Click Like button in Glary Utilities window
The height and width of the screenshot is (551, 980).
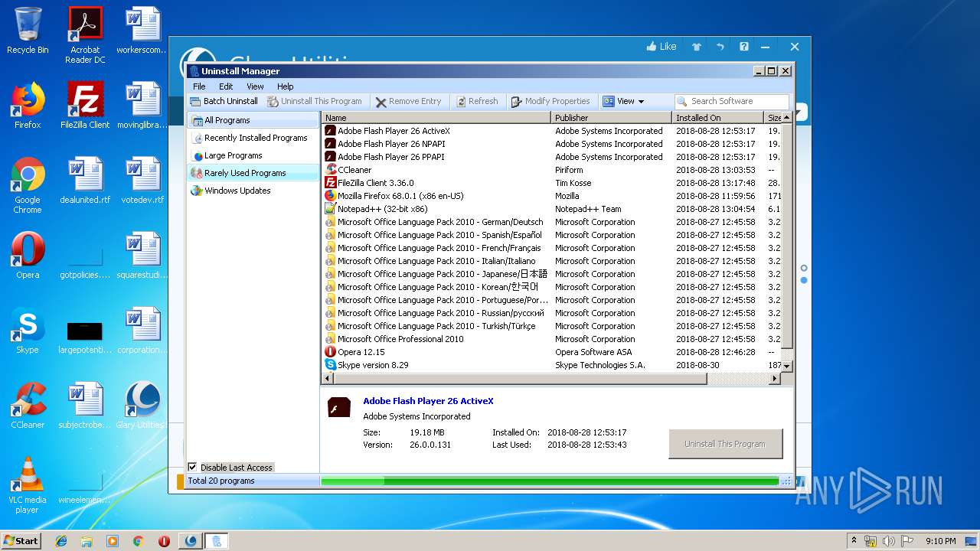coord(661,47)
